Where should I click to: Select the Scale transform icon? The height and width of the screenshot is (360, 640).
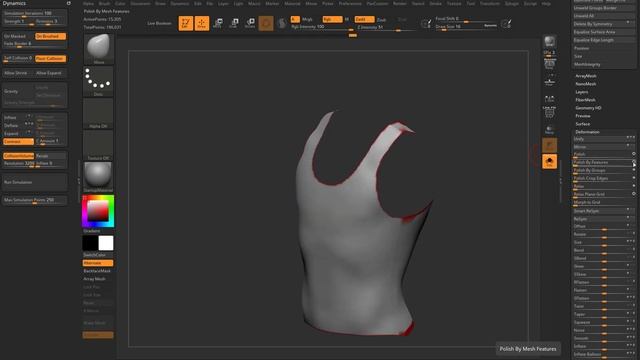coord(234,23)
